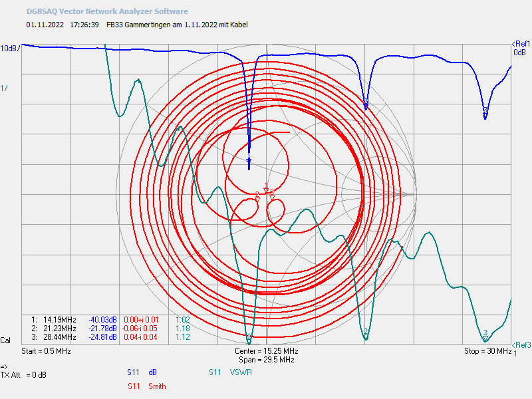Click the red 0.04-i 0.04 value
The width and height of the screenshot is (532, 399).
tap(140, 337)
